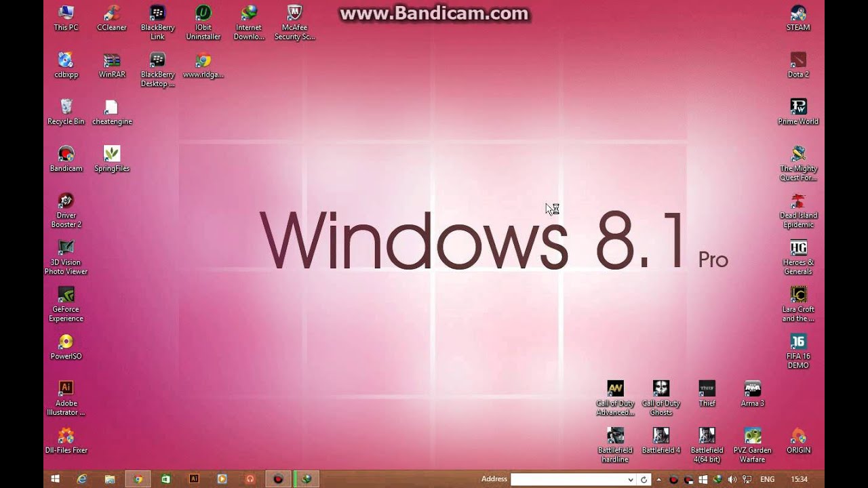Open the www.rldga Chrome shortcut
Screen dimensions: 868x488
[x=203, y=65]
